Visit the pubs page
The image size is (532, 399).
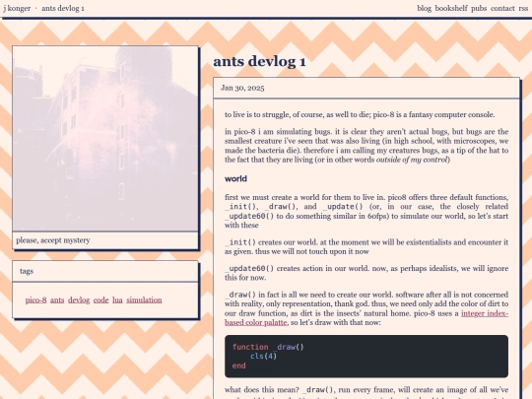[x=479, y=8]
